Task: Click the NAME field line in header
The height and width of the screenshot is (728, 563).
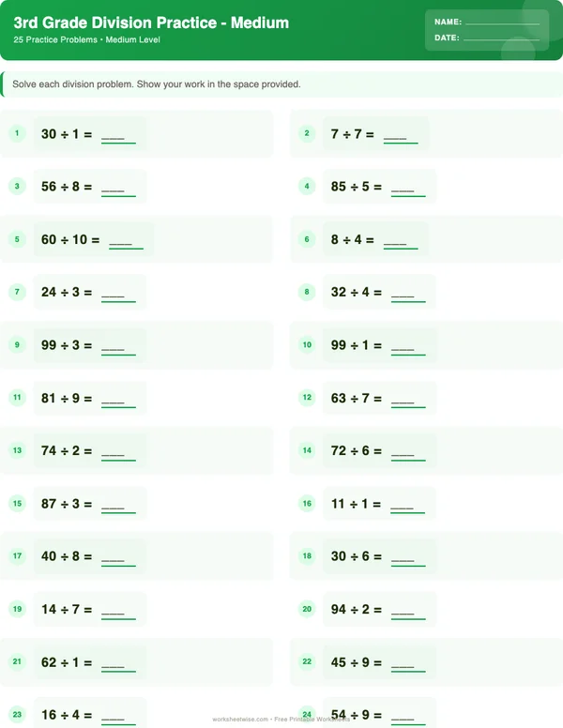Action: click(502, 22)
